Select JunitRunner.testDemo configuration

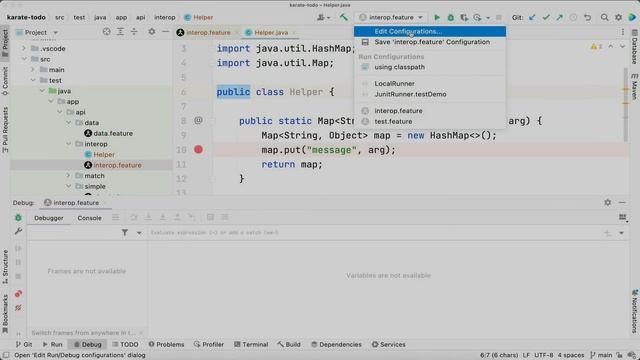click(430, 94)
